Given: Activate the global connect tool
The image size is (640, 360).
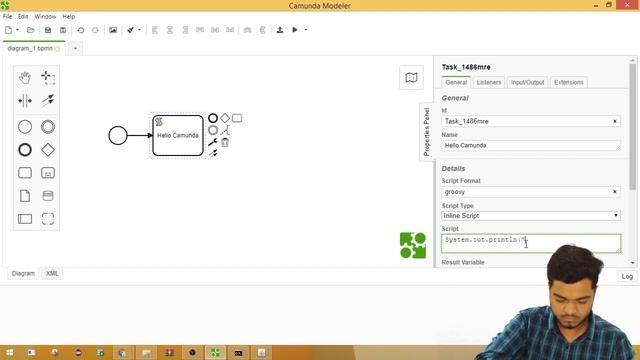Looking at the screenshot, I should click(48, 101).
